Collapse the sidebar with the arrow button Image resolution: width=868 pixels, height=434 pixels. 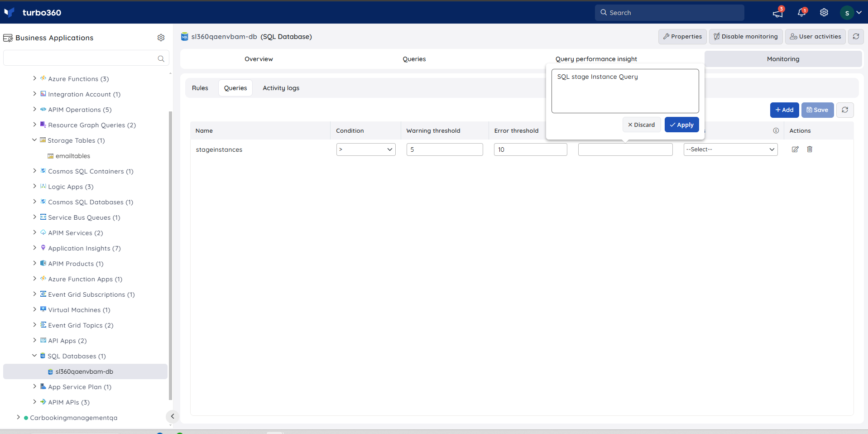[172, 416]
